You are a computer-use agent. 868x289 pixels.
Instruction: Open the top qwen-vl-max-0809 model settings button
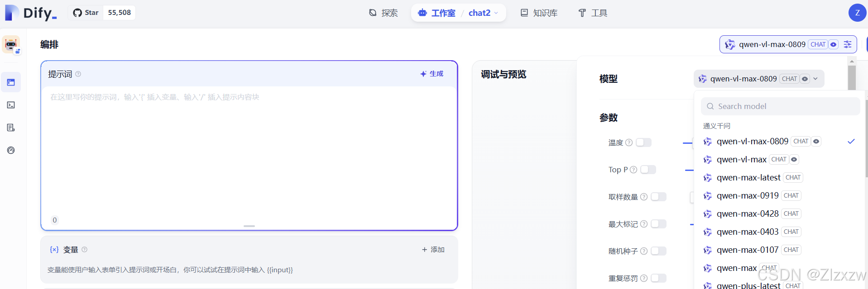click(788, 44)
